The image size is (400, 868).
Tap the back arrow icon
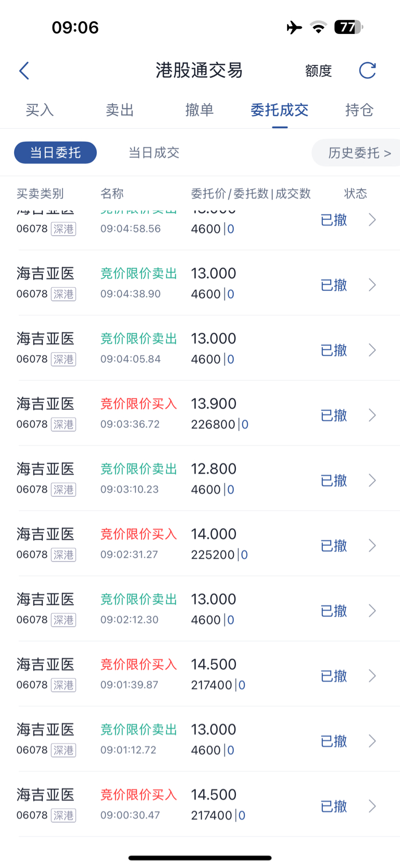(24, 71)
